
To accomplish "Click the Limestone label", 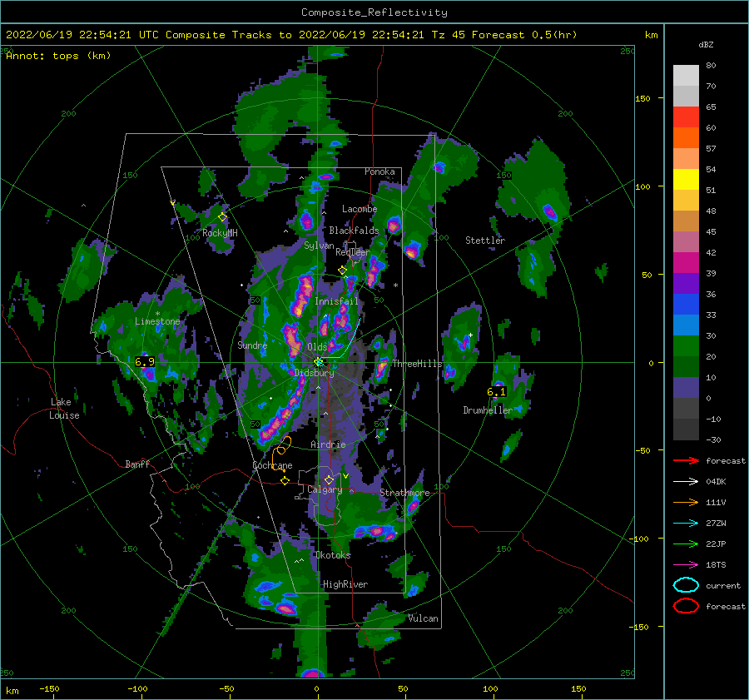I will coord(157,321).
